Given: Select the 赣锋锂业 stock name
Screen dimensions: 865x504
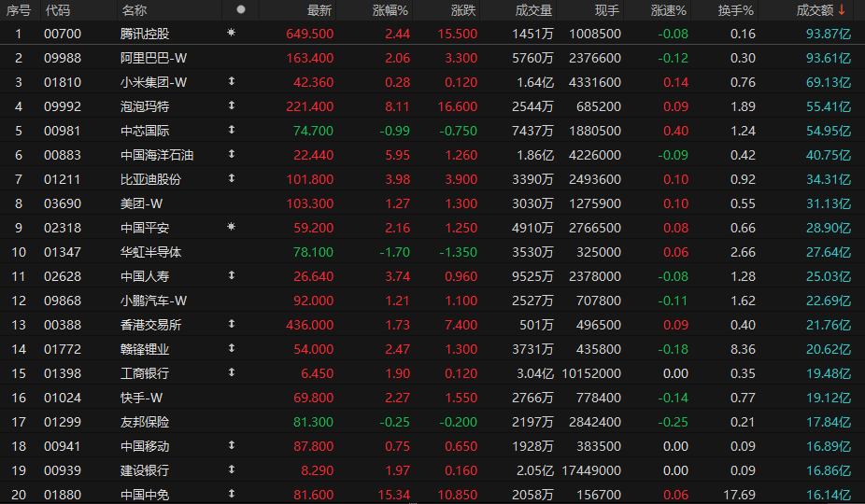Looking at the screenshot, I should point(145,349).
